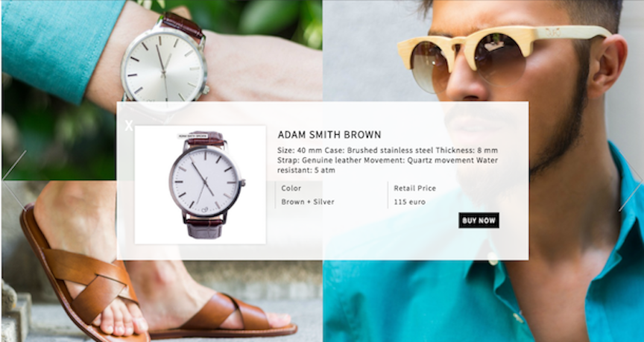The width and height of the screenshot is (644, 342).
Task: Close the product popup with the X
Action: tap(129, 126)
